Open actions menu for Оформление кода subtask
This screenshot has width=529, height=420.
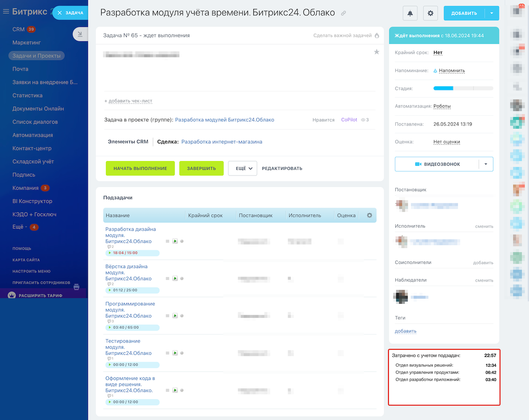167,390
